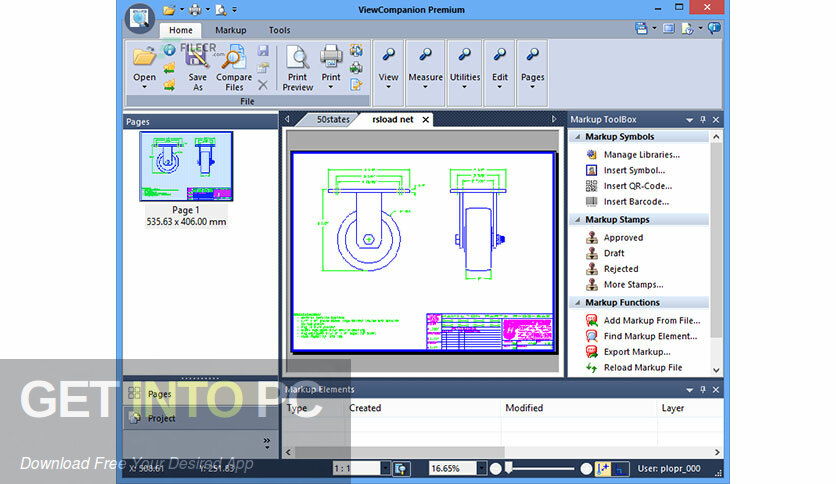Image resolution: width=836 pixels, height=484 pixels.
Task: Click the quick access printer icon
Action: [x=195, y=10]
